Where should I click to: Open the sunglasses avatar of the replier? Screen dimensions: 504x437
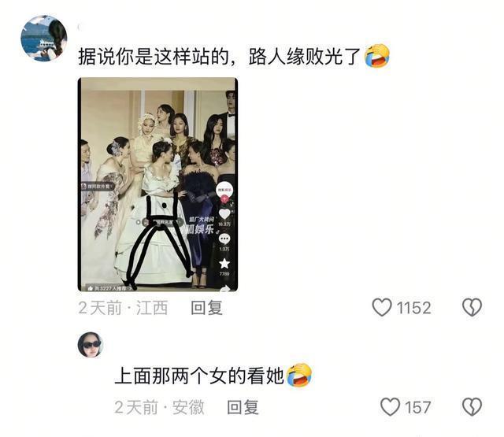coord(91,345)
